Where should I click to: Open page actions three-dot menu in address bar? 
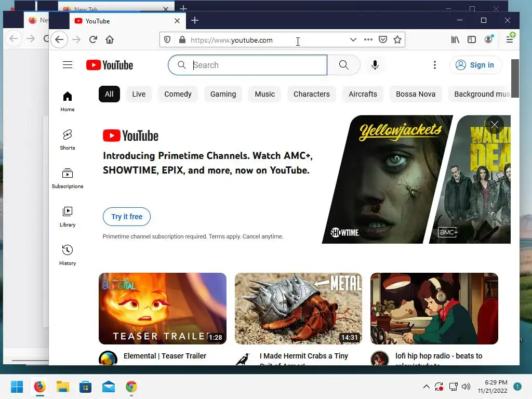[x=368, y=39]
